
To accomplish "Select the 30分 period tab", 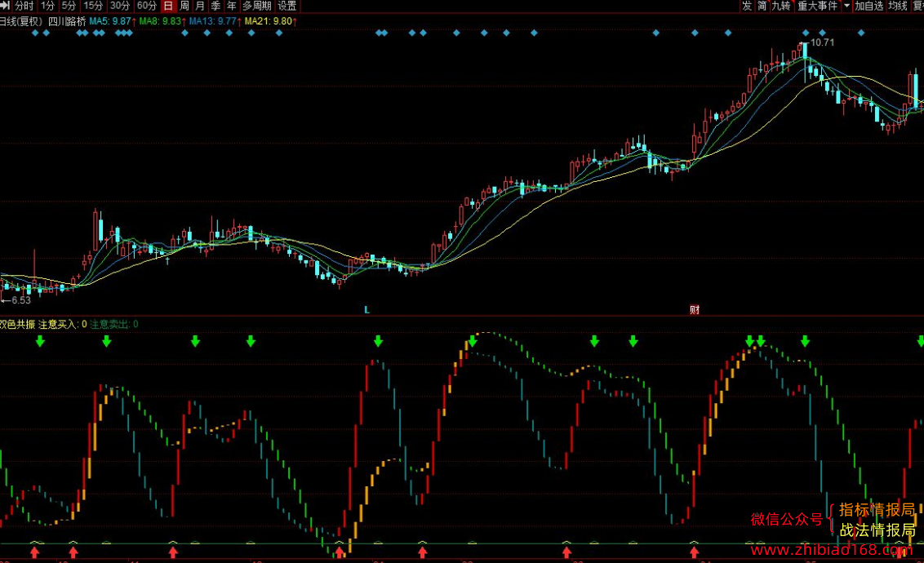I will [x=120, y=6].
